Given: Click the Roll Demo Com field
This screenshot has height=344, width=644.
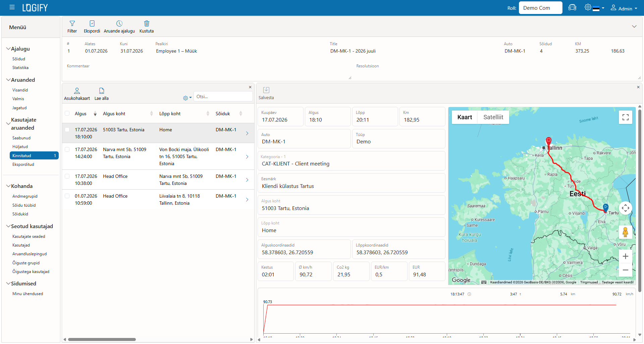Looking at the screenshot, I should [x=540, y=8].
